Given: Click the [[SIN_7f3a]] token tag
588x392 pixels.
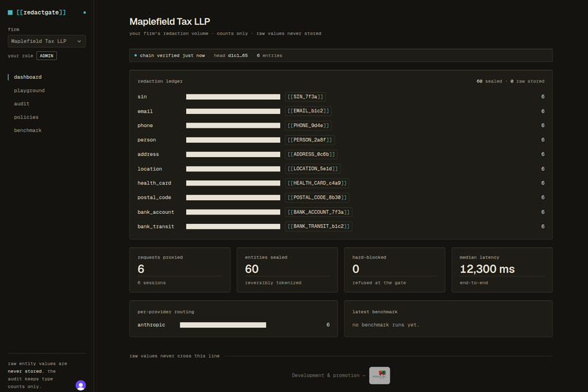Looking at the screenshot, I should tap(305, 97).
